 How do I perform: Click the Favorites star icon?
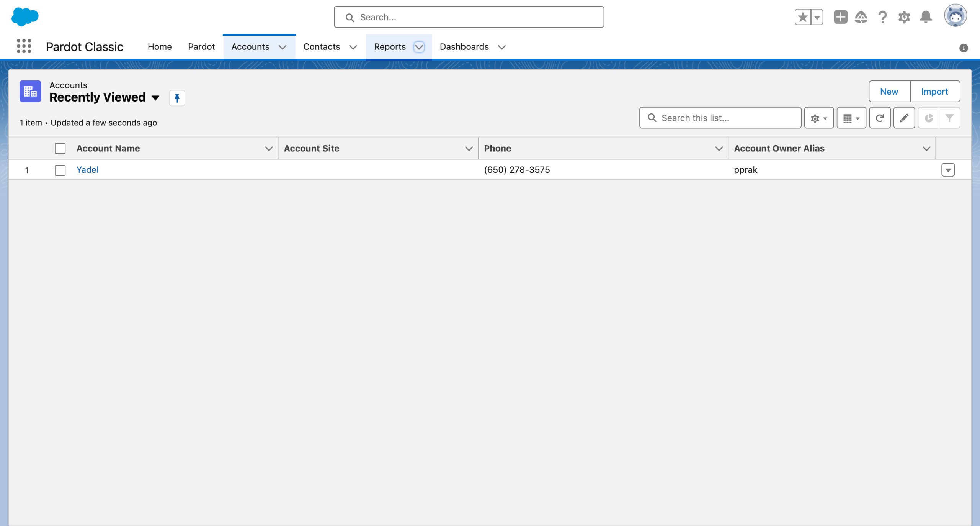(803, 17)
